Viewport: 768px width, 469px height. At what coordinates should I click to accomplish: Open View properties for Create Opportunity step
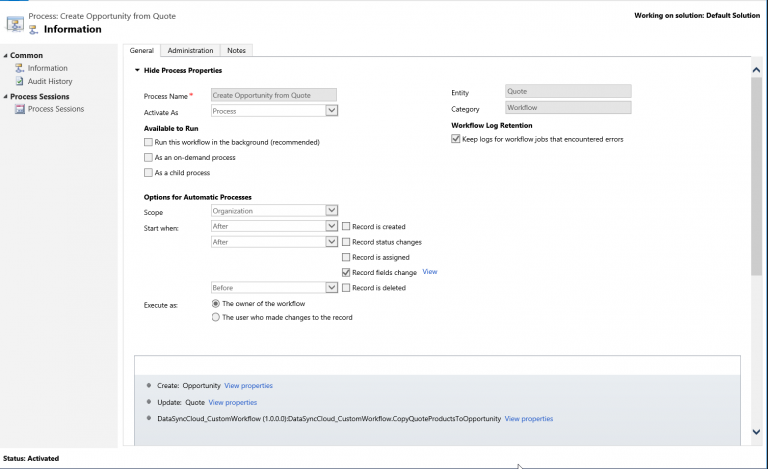(248, 385)
